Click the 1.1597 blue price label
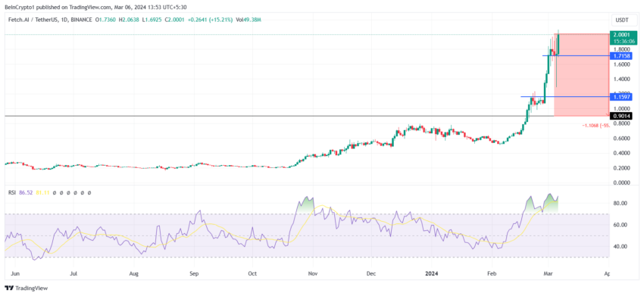644x296 pixels. [x=621, y=97]
